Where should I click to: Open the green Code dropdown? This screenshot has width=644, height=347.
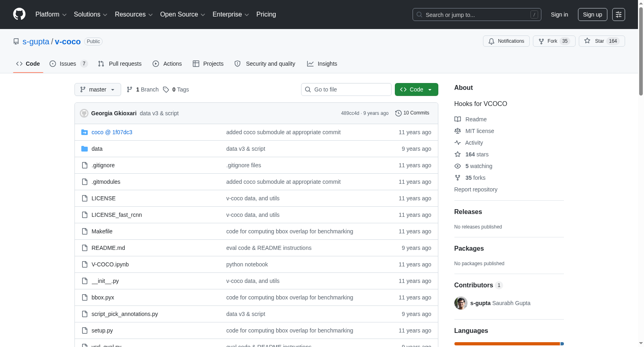tap(416, 89)
